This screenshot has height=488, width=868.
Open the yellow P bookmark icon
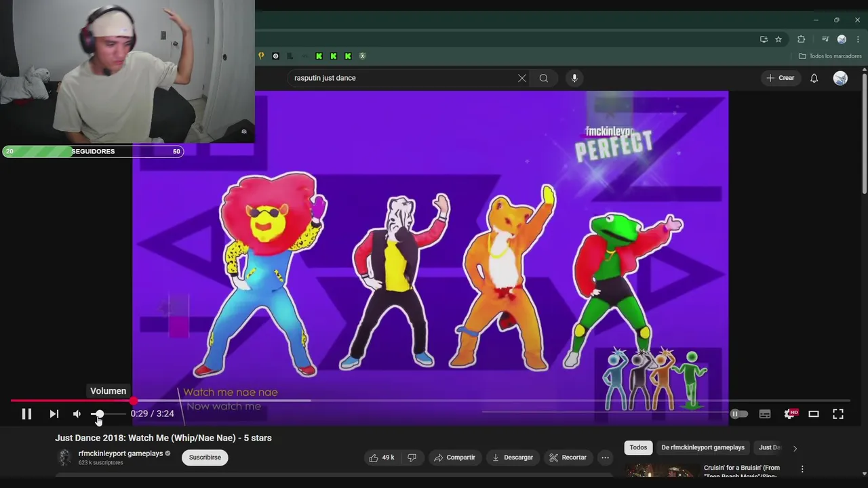[x=261, y=56]
